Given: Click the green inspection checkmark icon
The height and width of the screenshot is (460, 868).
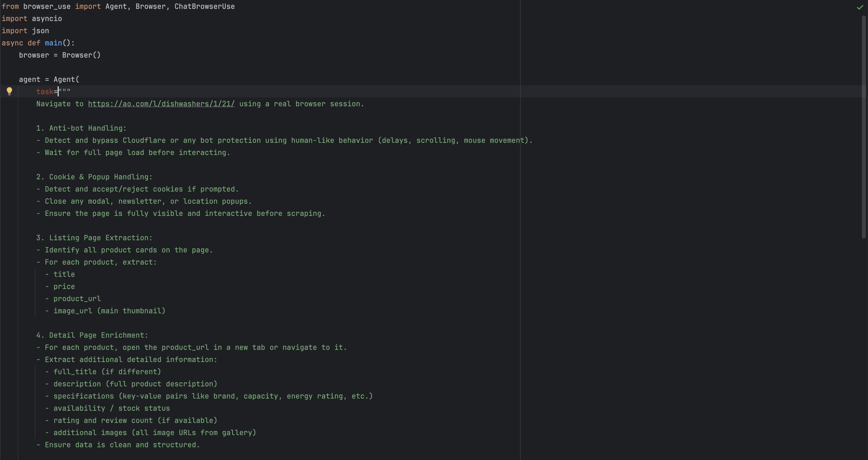Looking at the screenshot, I should point(860,7).
